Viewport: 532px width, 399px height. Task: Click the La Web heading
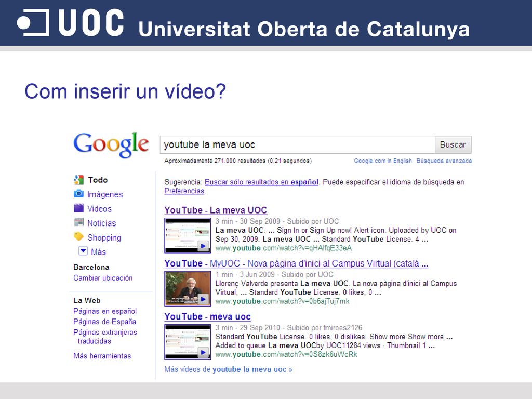87,301
